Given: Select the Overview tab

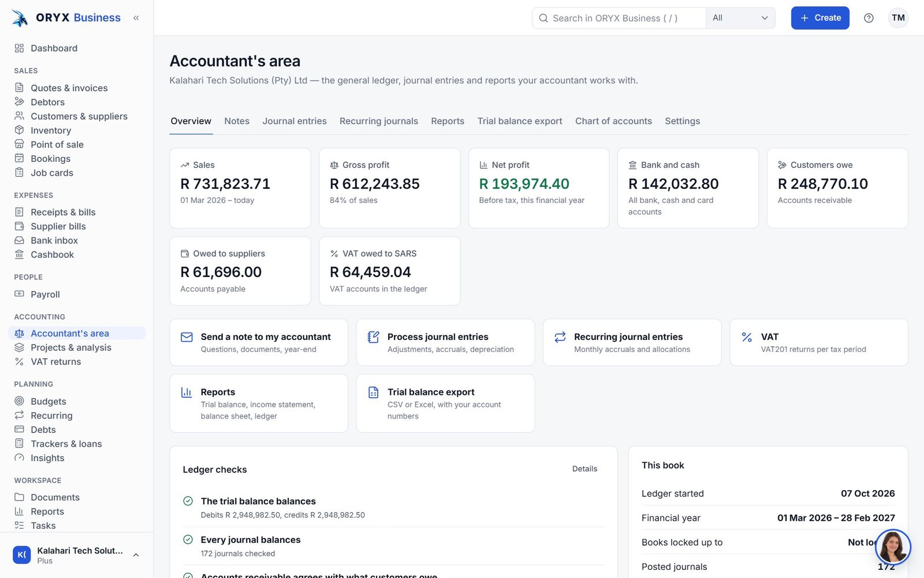Looking at the screenshot, I should (191, 121).
